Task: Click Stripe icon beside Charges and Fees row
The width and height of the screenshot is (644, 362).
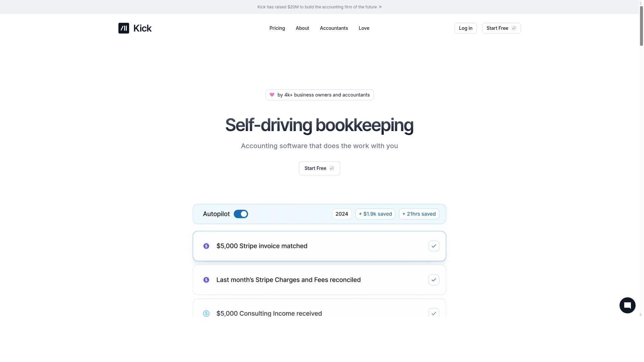Action: [x=206, y=280]
